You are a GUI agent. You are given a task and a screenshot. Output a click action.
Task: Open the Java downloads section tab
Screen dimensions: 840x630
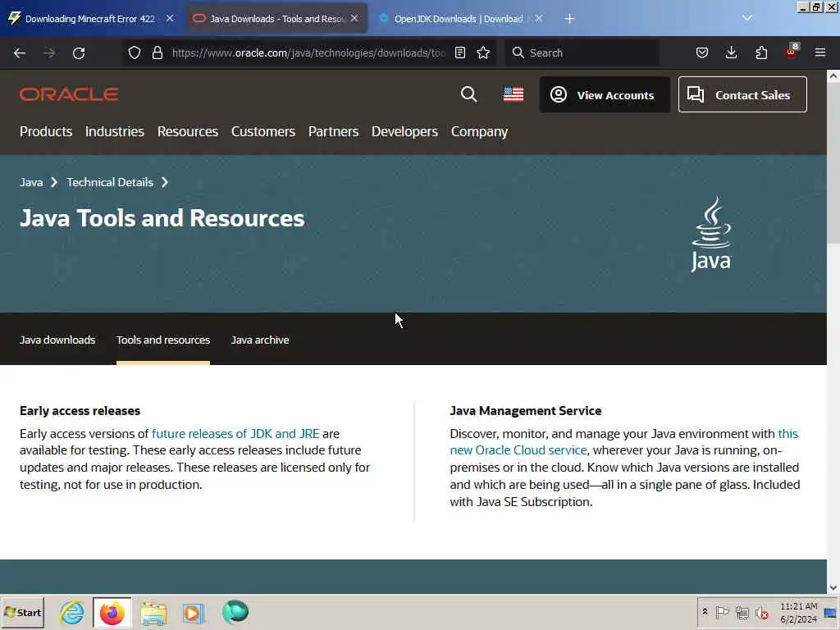click(x=57, y=340)
